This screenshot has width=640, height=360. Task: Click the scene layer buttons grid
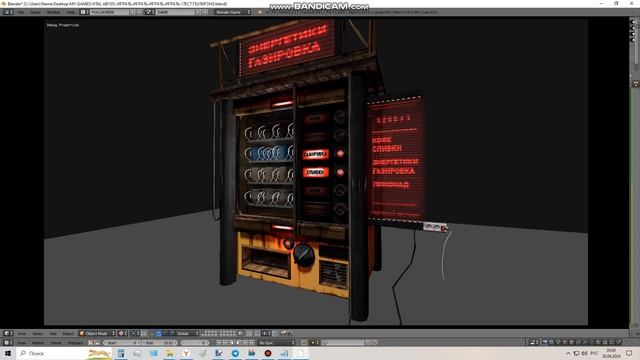click(219, 333)
